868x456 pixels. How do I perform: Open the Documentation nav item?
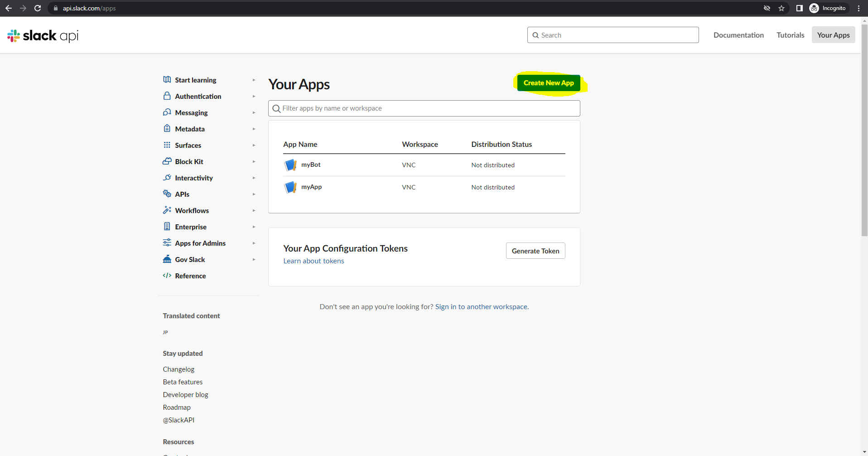click(x=738, y=35)
